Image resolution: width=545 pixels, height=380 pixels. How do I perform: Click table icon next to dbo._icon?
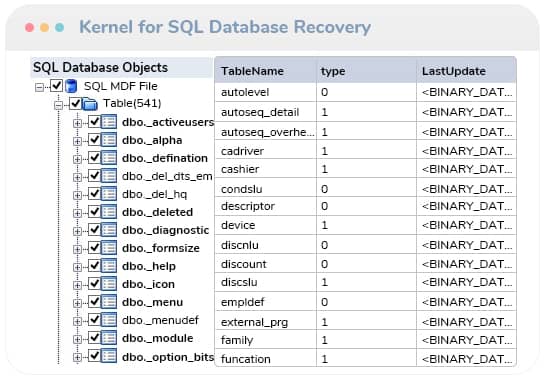pos(109,284)
